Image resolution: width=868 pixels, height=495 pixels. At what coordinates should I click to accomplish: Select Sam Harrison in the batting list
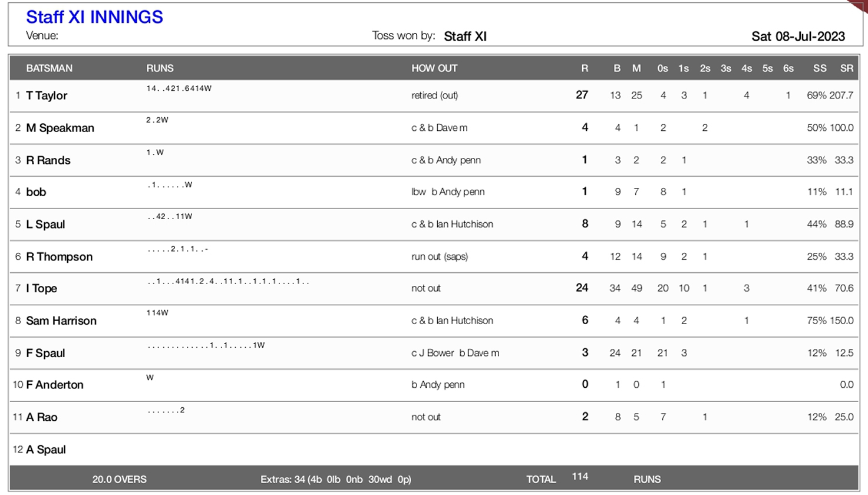tap(61, 321)
